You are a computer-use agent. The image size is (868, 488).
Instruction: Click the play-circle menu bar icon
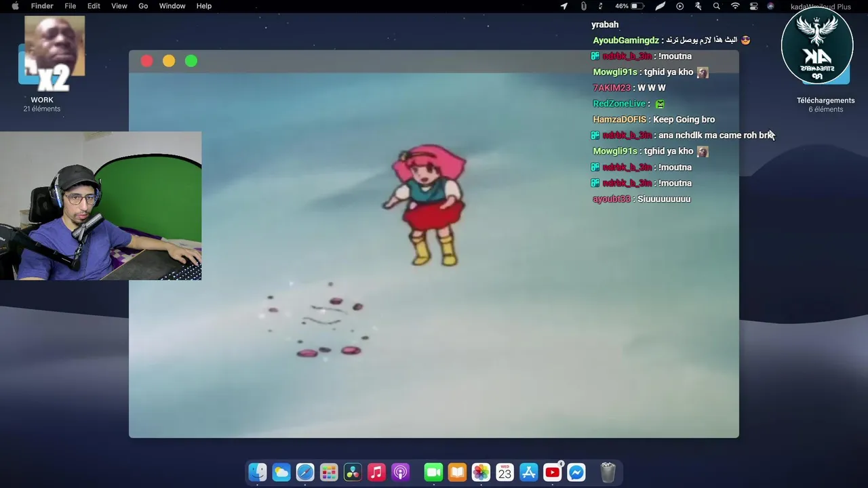point(680,6)
